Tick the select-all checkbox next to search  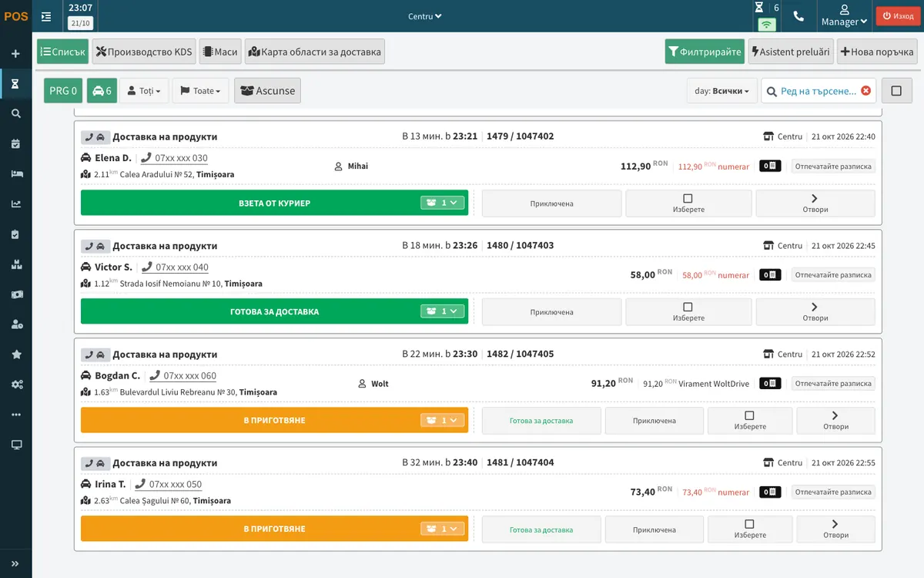click(x=896, y=91)
